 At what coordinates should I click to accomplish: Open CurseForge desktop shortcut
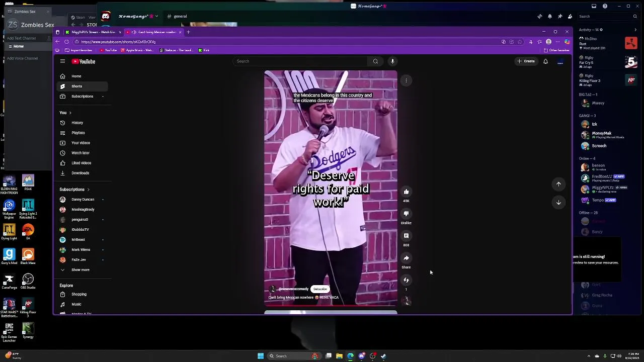(x=9, y=281)
